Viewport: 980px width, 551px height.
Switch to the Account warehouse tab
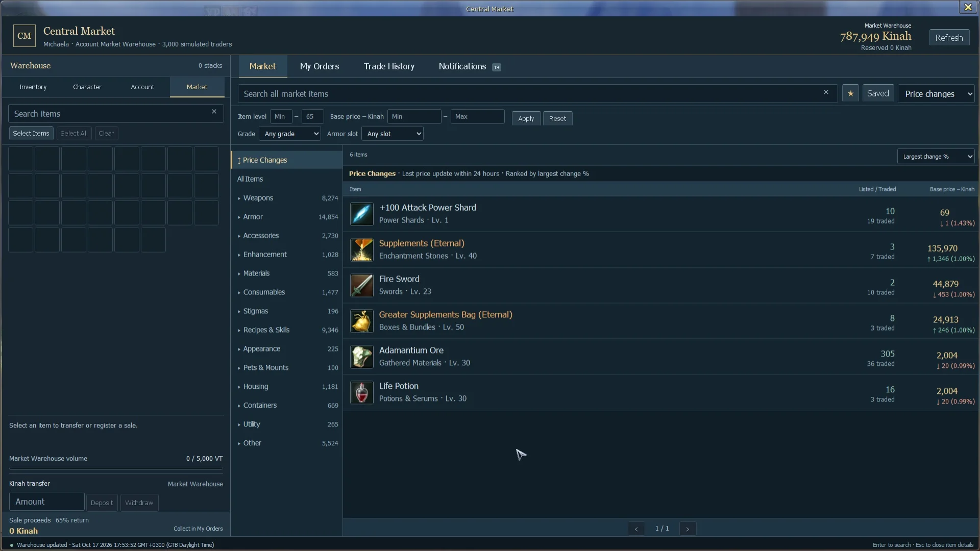click(142, 87)
